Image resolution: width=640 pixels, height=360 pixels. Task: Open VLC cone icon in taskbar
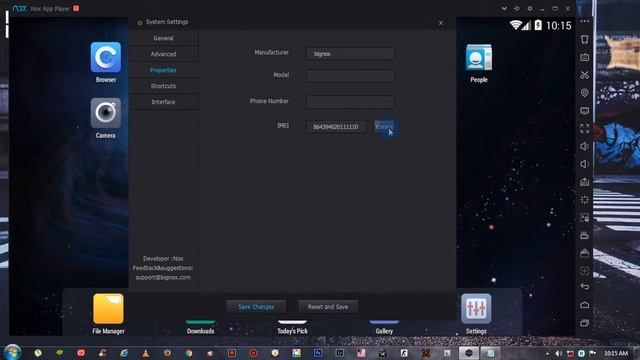(146, 353)
